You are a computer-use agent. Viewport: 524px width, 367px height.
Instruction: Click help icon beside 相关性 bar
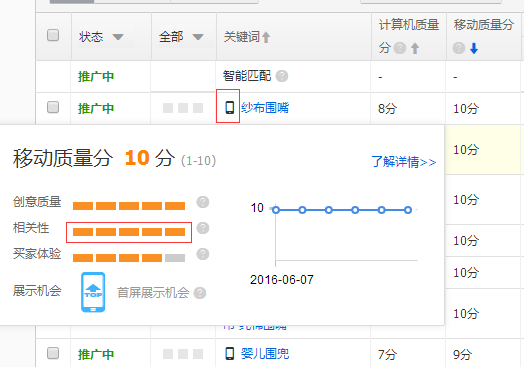(203, 228)
